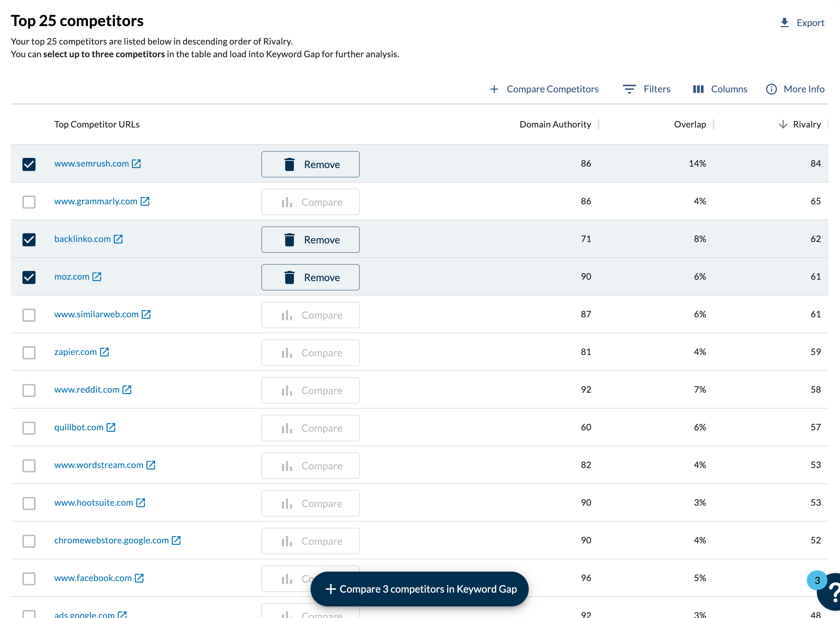Click the Columns bars icon
Screen dimensions: 840x618
click(x=698, y=89)
